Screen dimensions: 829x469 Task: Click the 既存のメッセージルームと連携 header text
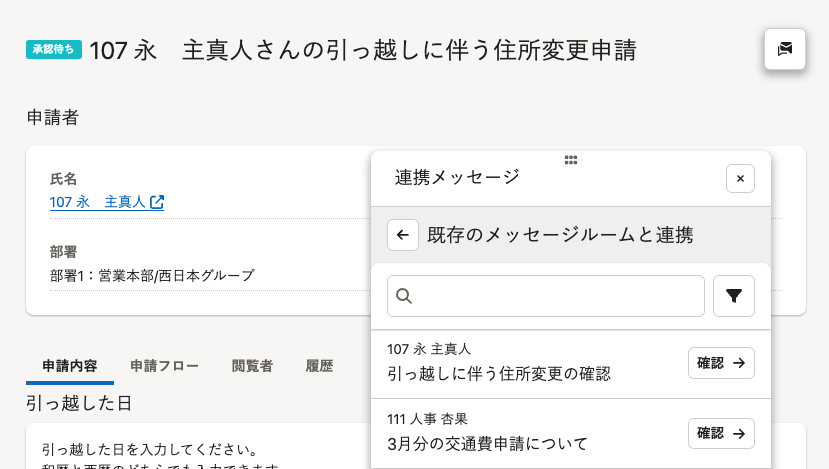[559, 235]
